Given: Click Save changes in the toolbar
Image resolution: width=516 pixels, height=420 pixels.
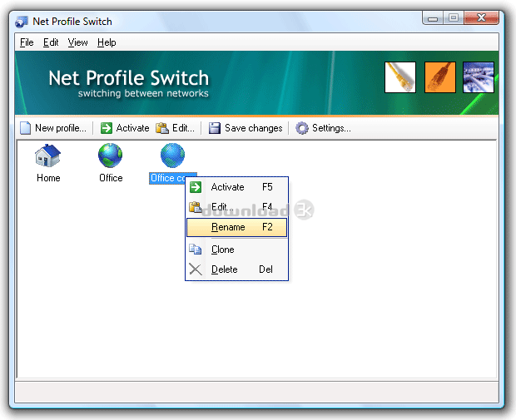Looking at the screenshot, I should 246,128.
